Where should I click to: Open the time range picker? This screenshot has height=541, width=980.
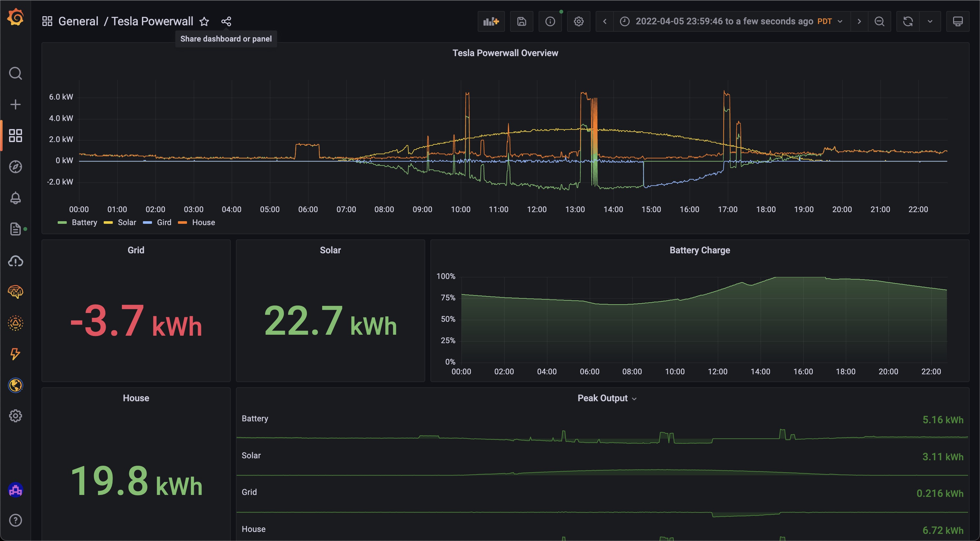coord(731,21)
